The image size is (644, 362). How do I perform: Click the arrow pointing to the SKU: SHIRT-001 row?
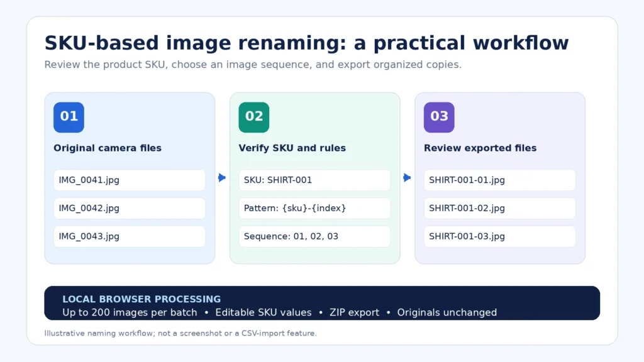tap(222, 178)
